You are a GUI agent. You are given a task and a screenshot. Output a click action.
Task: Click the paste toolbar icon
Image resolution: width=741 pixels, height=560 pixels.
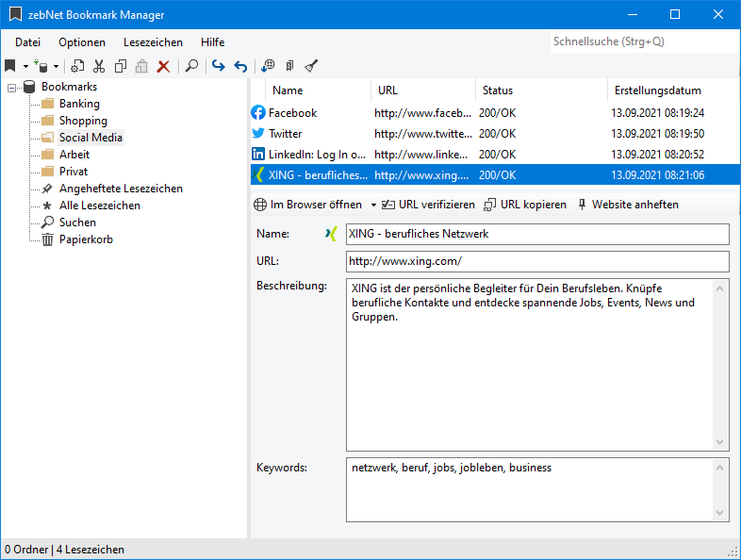pyautogui.click(x=141, y=66)
